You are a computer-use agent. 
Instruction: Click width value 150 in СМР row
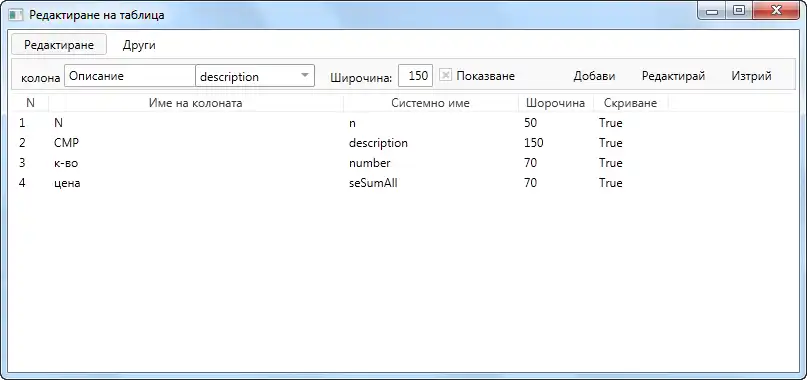click(533, 143)
